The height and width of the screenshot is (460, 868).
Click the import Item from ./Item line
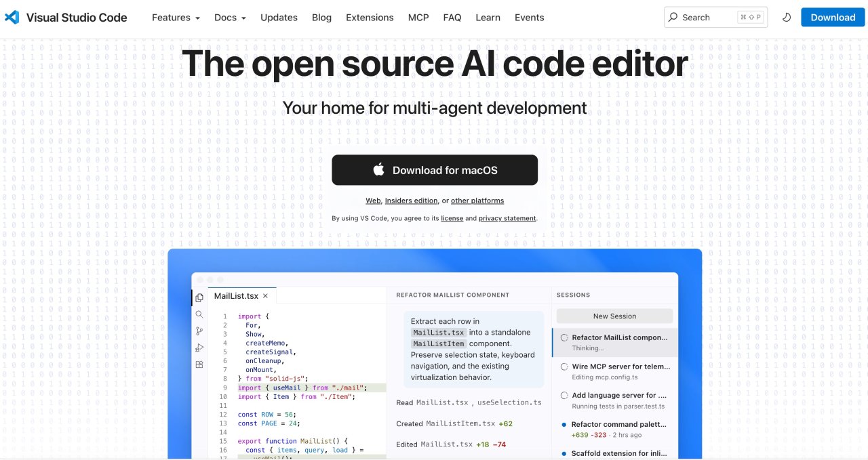(296, 397)
